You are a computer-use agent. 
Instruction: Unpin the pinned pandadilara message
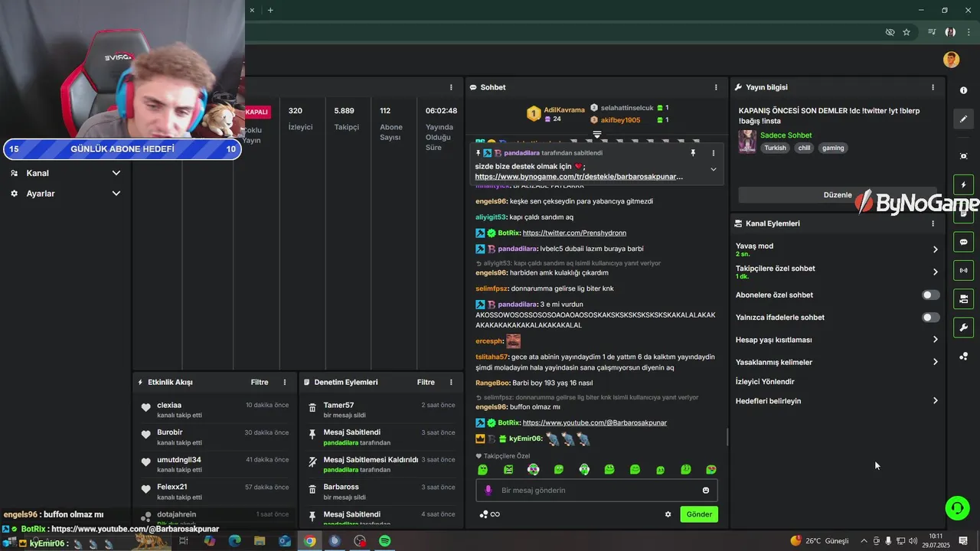(693, 153)
